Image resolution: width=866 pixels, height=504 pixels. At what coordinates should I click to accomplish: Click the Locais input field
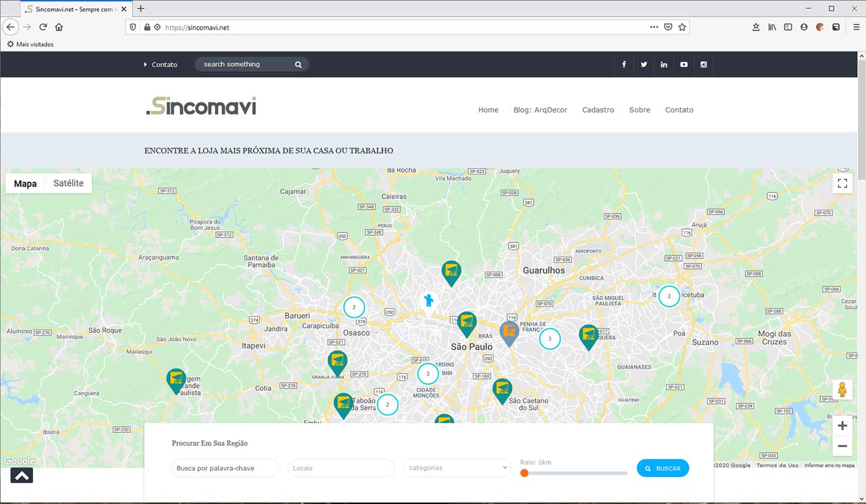tap(341, 468)
